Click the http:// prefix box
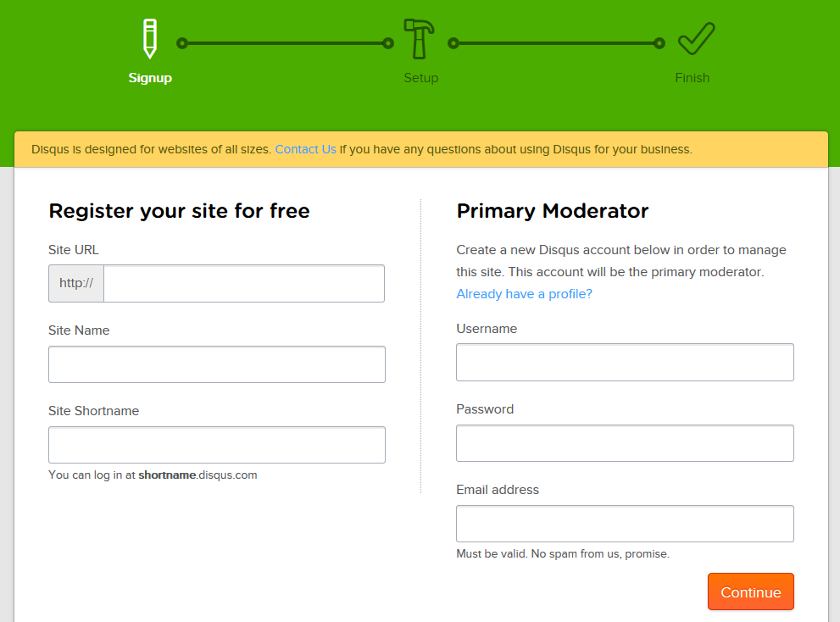This screenshot has height=622, width=840. tap(76, 283)
